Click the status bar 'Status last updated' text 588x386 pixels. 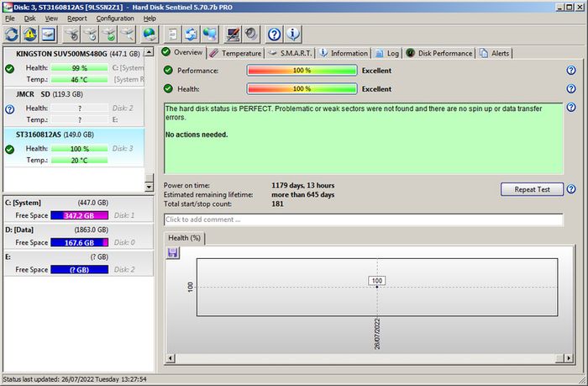[x=75, y=379]
